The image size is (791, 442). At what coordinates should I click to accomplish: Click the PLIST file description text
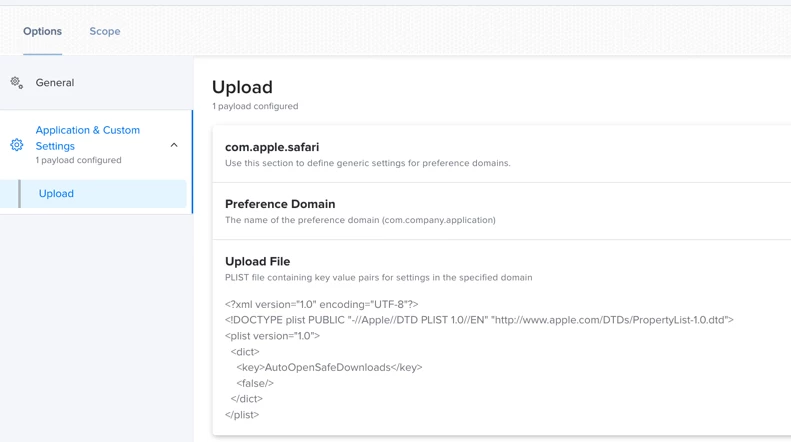point(378,278)
